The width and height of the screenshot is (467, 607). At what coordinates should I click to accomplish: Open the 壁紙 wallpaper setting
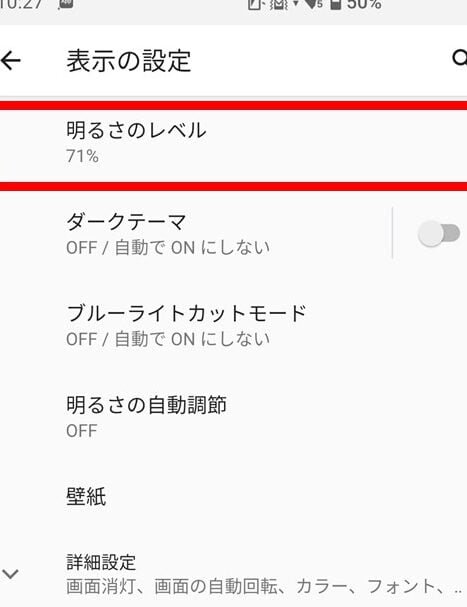[x=234, y=496]
